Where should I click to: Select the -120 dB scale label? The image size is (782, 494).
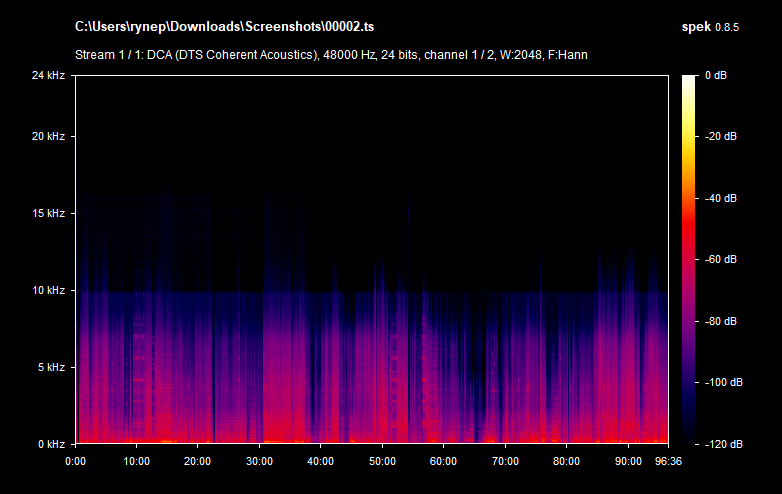click(x=720, y=444)
